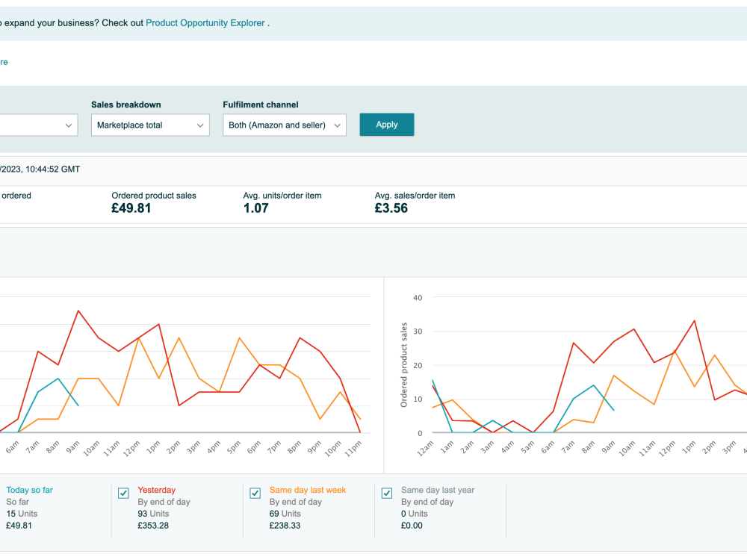Select the Today so far legend label
The image size is (747, 560).
tap(30, 490)
